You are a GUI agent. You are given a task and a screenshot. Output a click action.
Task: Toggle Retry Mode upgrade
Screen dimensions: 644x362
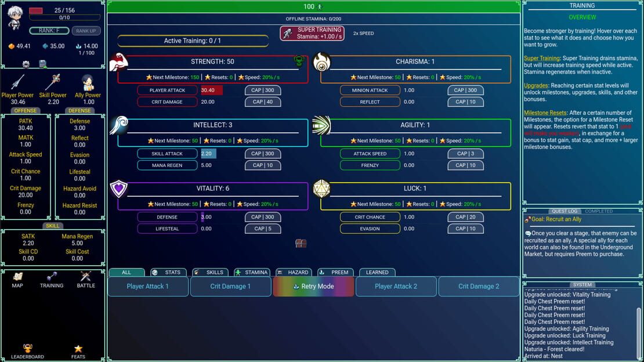click(x=313, y=287)
